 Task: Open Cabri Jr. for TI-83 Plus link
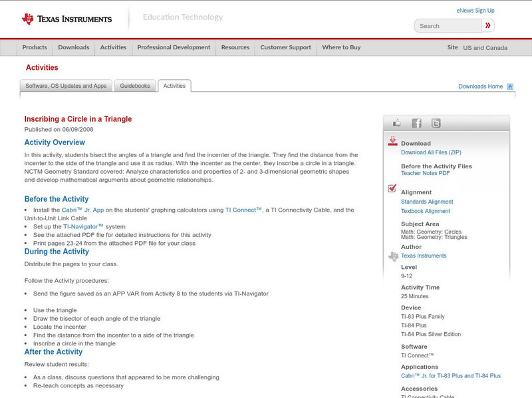451,376
